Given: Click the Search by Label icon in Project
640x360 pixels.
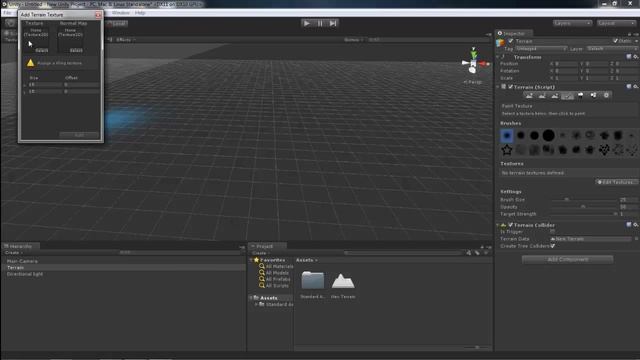Looking at the screenshot, I should click(x=477, y=253).
